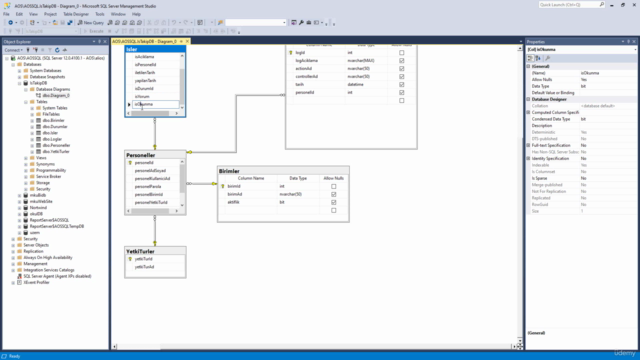Screen dimensions: 640x360
Task: Click the isOkunma column name field
Action: click(156, 104)
